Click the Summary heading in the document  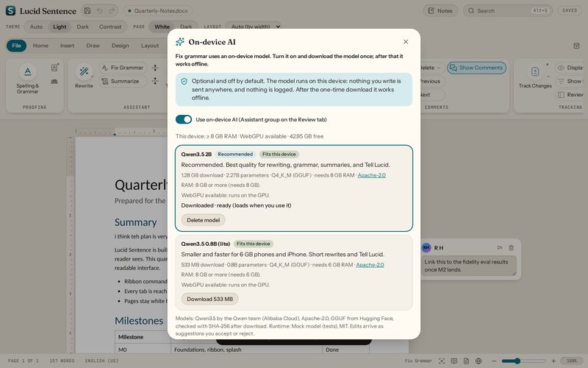tap(135, 222)
